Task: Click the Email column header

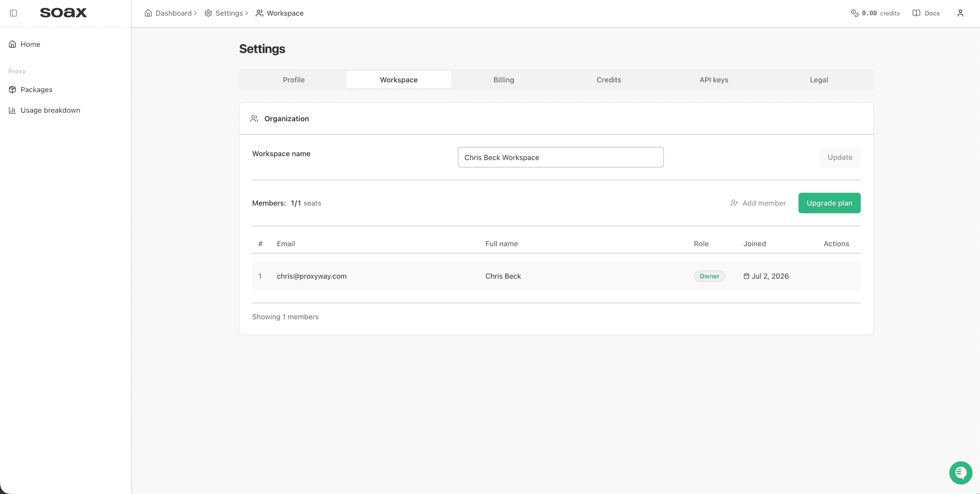Action: pos(286,243)
